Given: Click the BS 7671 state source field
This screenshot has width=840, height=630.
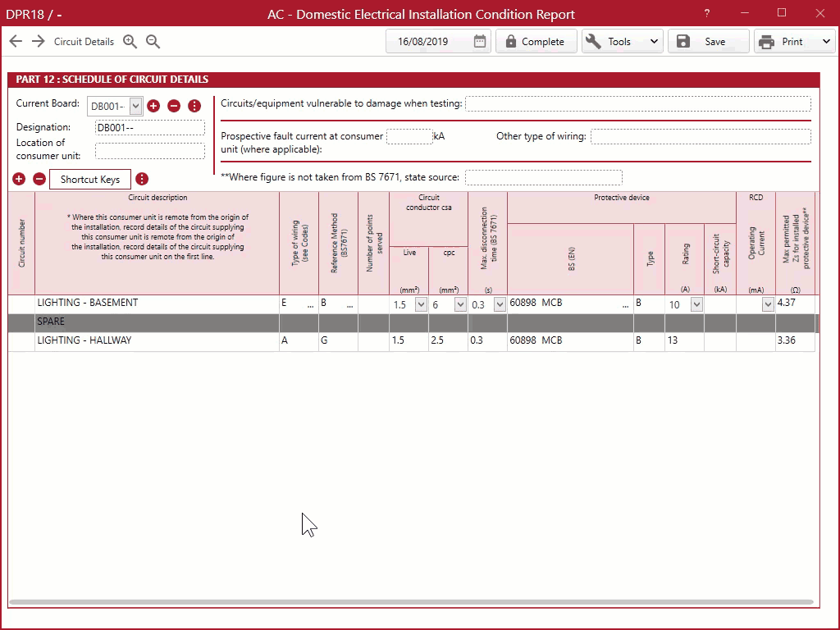Looking at the screenshot, I should tap(544, 177).
